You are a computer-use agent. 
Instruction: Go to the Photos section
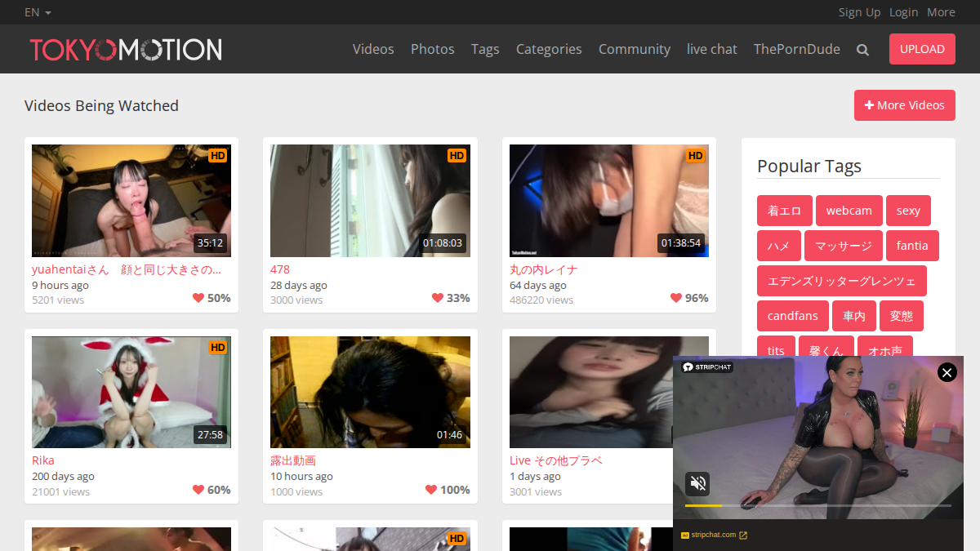coord(433,49)
